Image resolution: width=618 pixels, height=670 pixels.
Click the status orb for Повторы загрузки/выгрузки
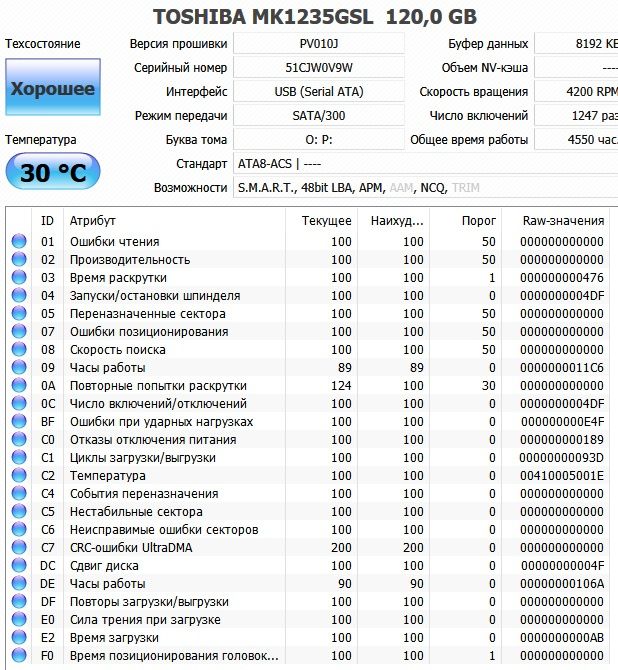pos(19,601)
